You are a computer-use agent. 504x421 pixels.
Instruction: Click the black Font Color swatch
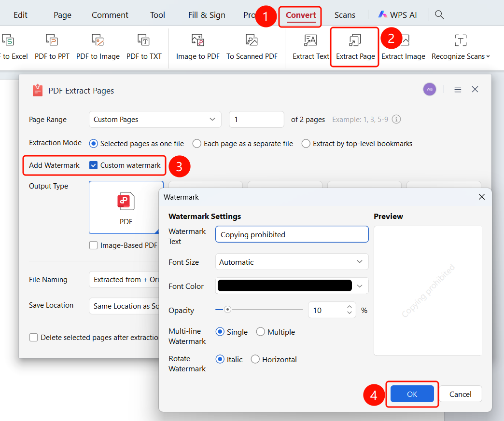coord(285,286)
